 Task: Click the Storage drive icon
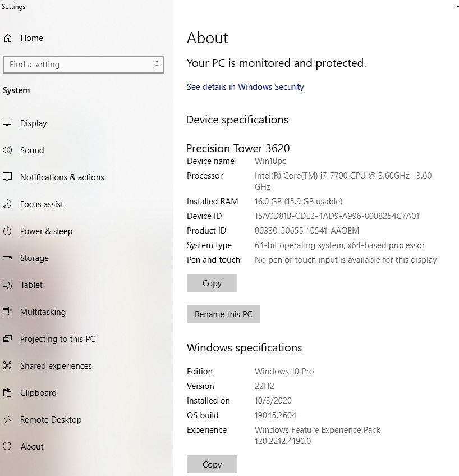click(7, 258)
